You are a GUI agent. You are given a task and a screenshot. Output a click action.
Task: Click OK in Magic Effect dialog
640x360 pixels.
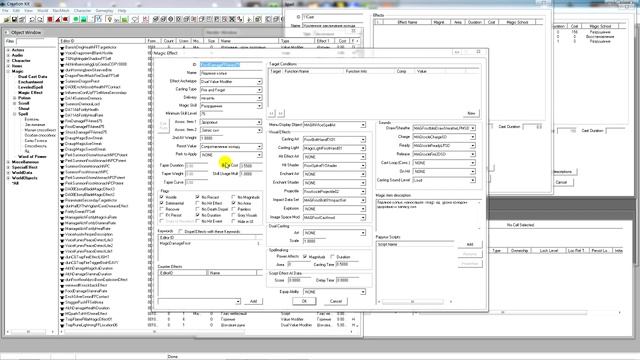304,301
